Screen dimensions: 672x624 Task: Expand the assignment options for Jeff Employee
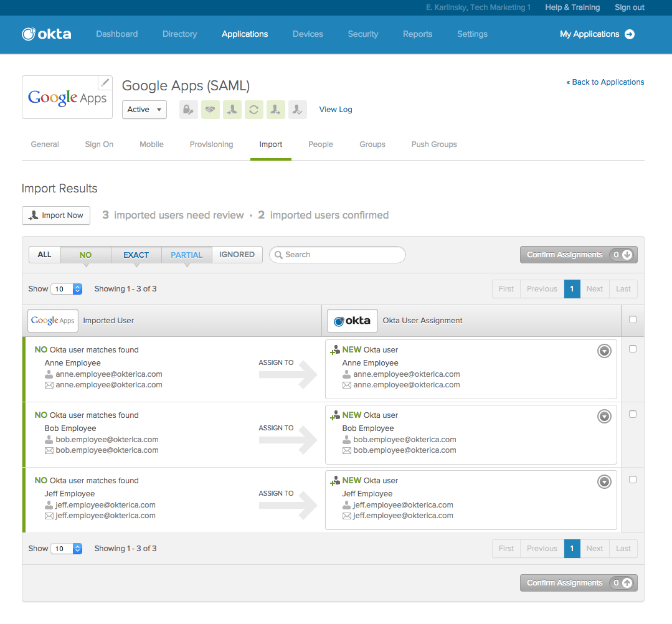pyautogui.click(x=604, y=482)
